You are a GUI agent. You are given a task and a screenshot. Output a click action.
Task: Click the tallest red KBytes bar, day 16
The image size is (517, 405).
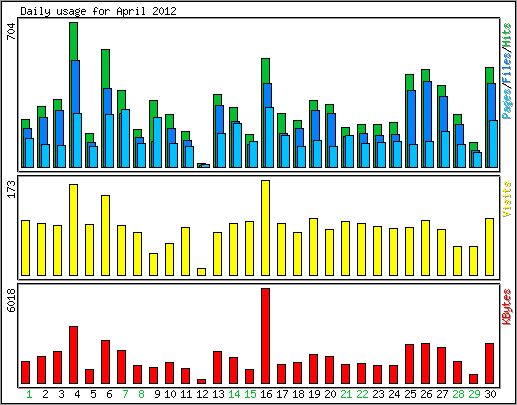265,336
